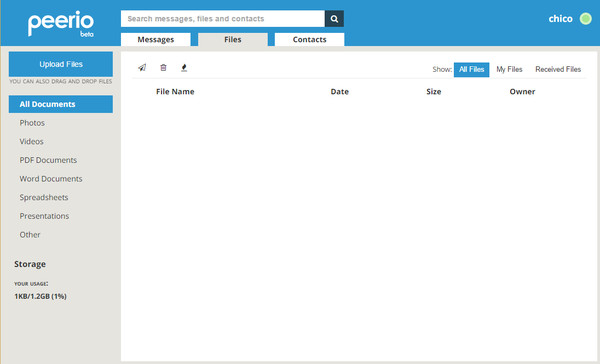
Task: Click the chico username
Action: coord(560,19)
